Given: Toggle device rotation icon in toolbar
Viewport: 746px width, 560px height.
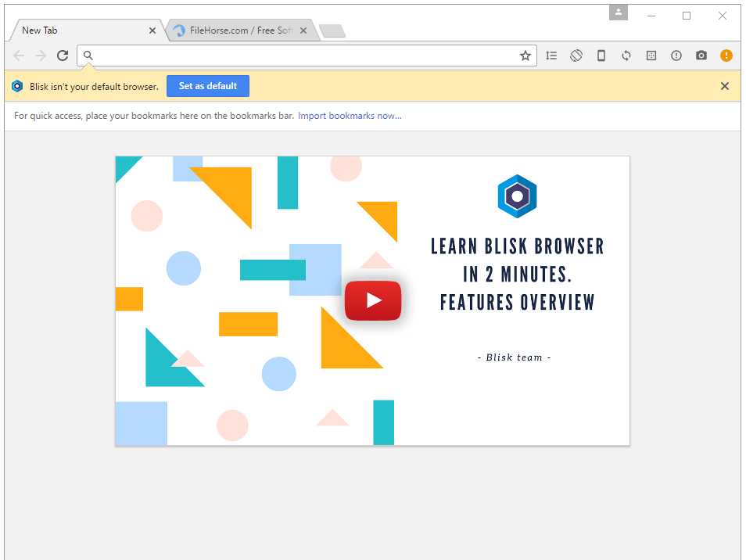Looking at the screenshot, I should pos(576,56).
